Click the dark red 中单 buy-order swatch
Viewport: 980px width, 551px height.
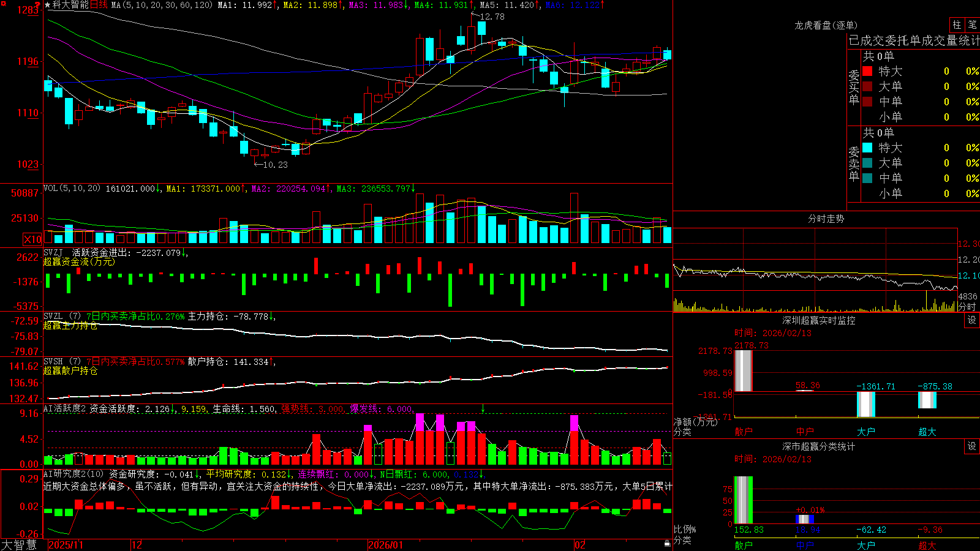(867, 102)
